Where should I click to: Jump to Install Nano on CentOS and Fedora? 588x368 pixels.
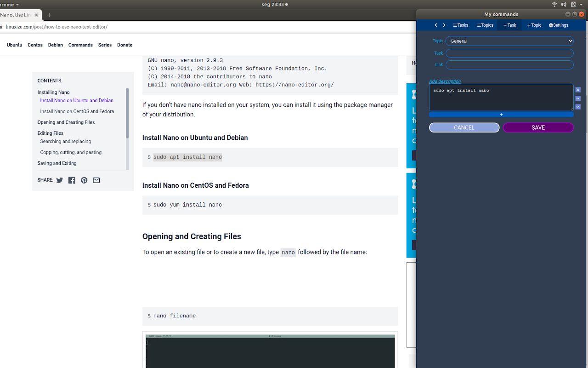(77, 111)
